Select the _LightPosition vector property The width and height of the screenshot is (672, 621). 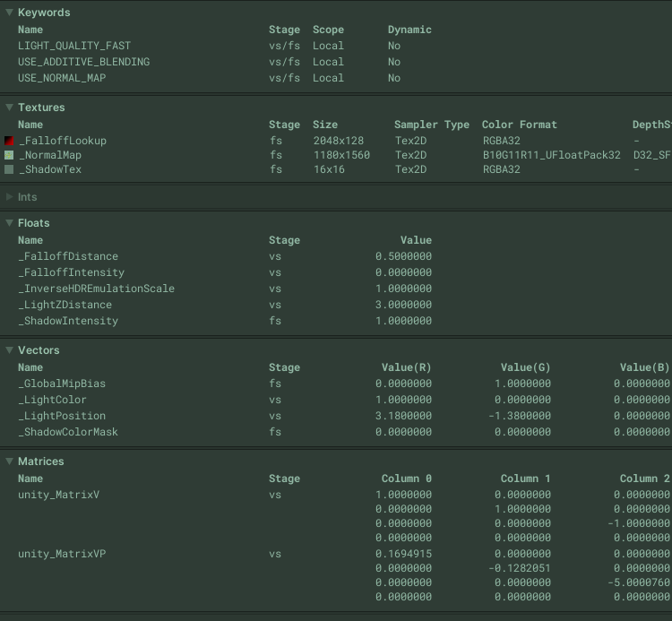[62, 416]
